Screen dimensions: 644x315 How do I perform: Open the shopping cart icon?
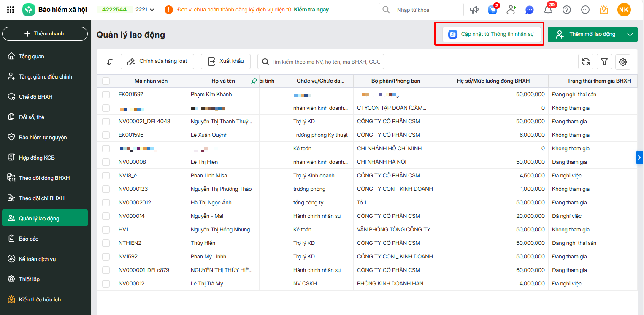(x=492, y=10)
